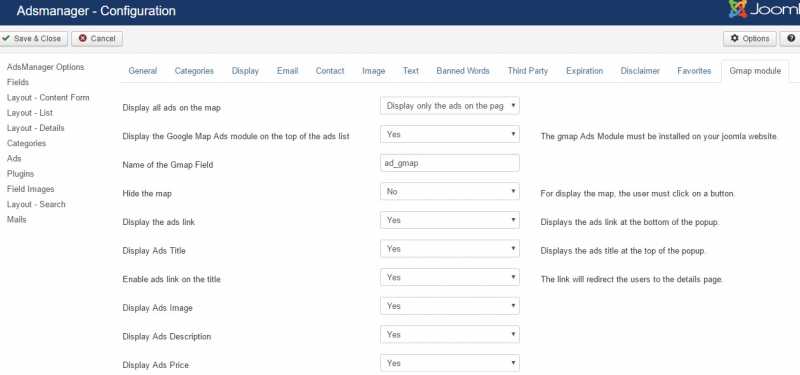Screen dimensions: 800x375
Task: Open the Display Ads Description dropdown
Action: click(x=450, y=334)
